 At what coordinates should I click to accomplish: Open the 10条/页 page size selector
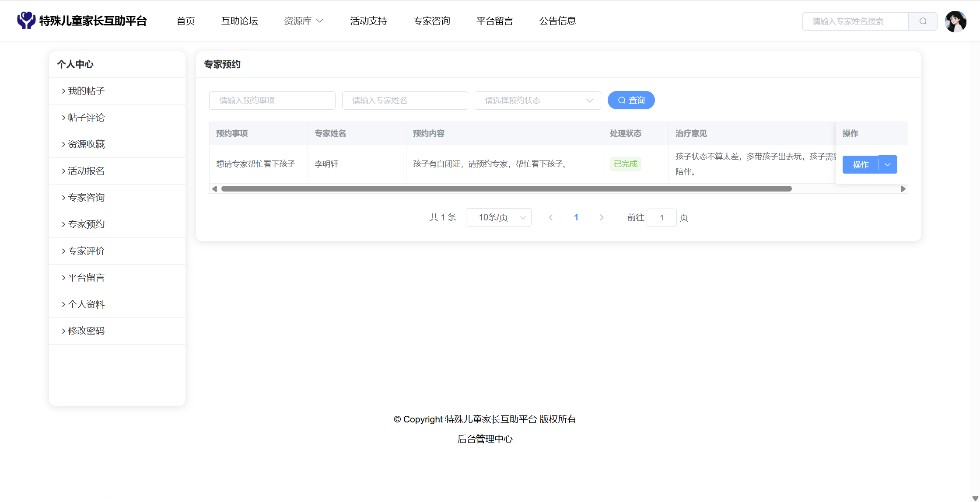pyautogui.click(x=498, y=217)
